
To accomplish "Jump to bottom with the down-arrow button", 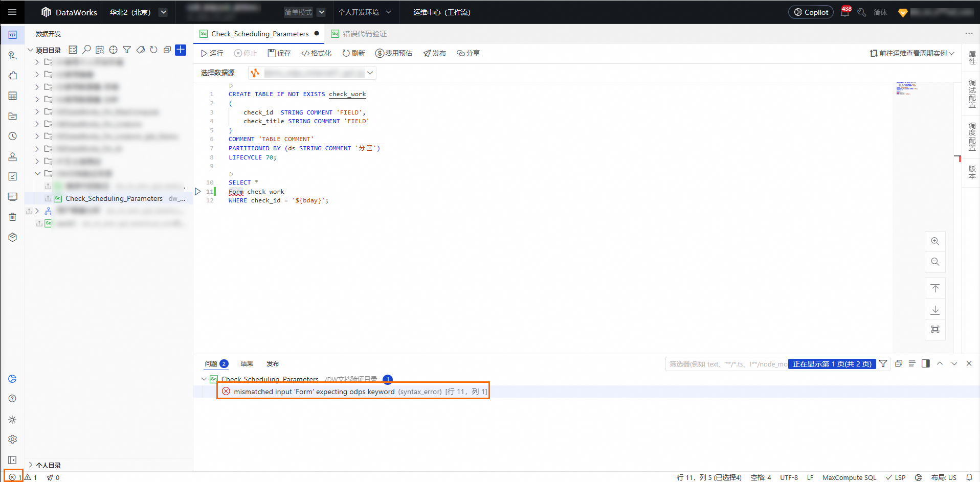I will coord(935,309).
